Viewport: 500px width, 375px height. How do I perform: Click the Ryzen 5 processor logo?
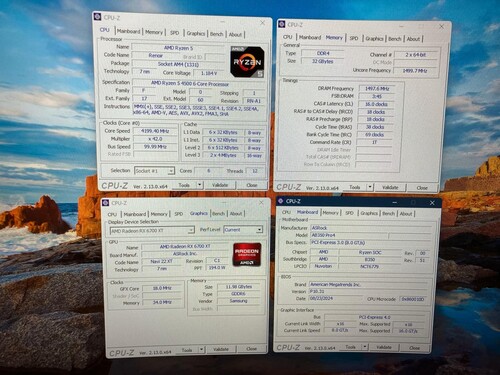point(247,62)
